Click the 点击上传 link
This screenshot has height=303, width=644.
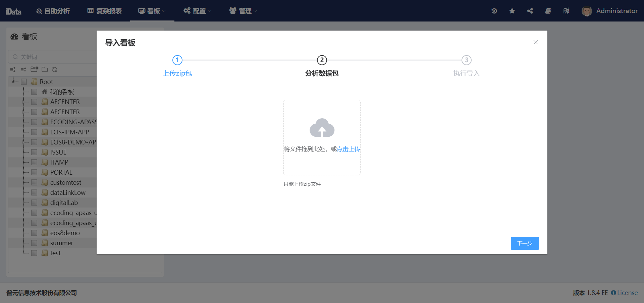pyautogui.click(x=348, y=149)
